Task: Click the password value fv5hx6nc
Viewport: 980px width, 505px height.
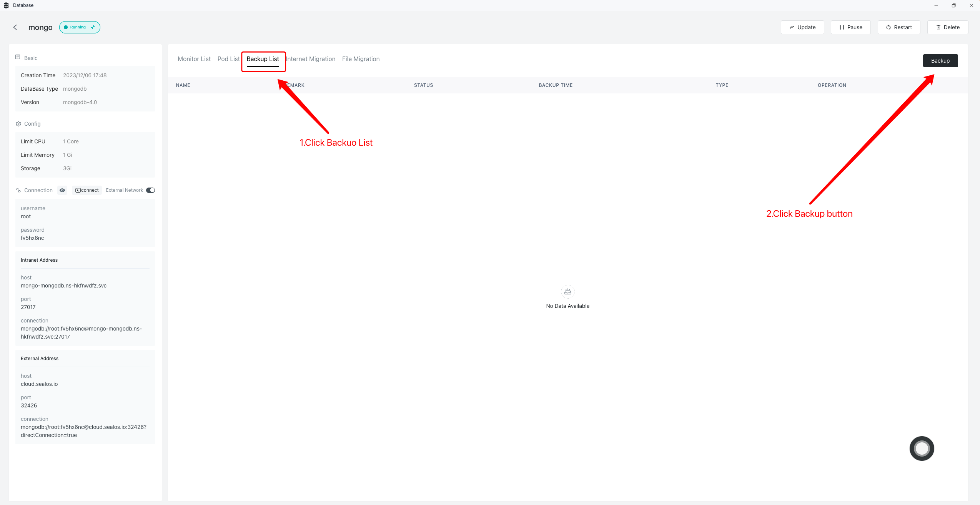Action: pyautogui.click(x=32, y=238)
